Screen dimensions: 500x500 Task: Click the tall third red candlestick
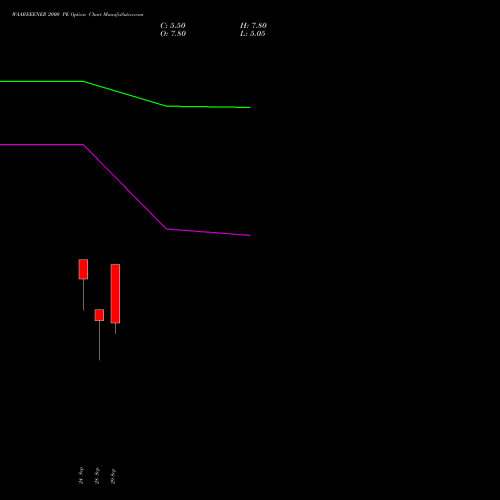pos(115,294)
